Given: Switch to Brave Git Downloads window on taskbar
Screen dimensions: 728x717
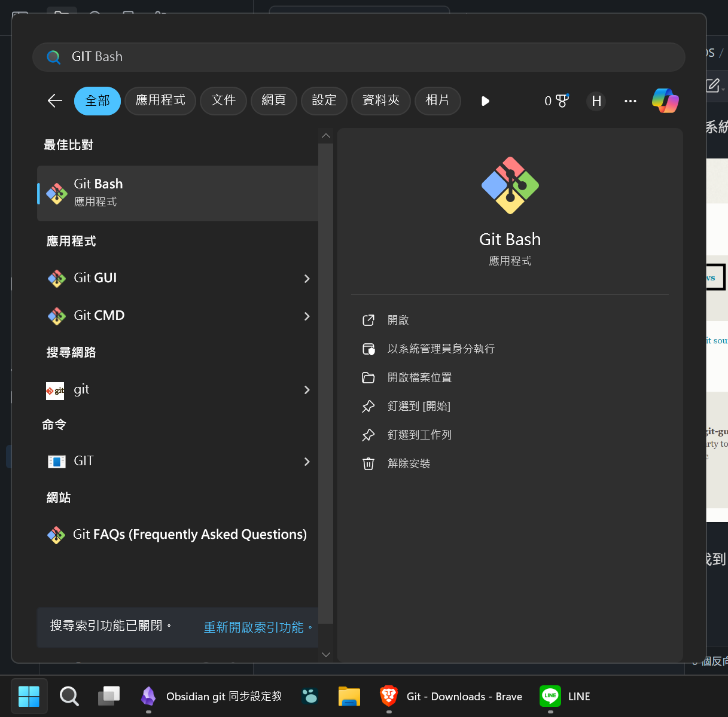Looking at the screenshot, I should click(x=451, y=696).
